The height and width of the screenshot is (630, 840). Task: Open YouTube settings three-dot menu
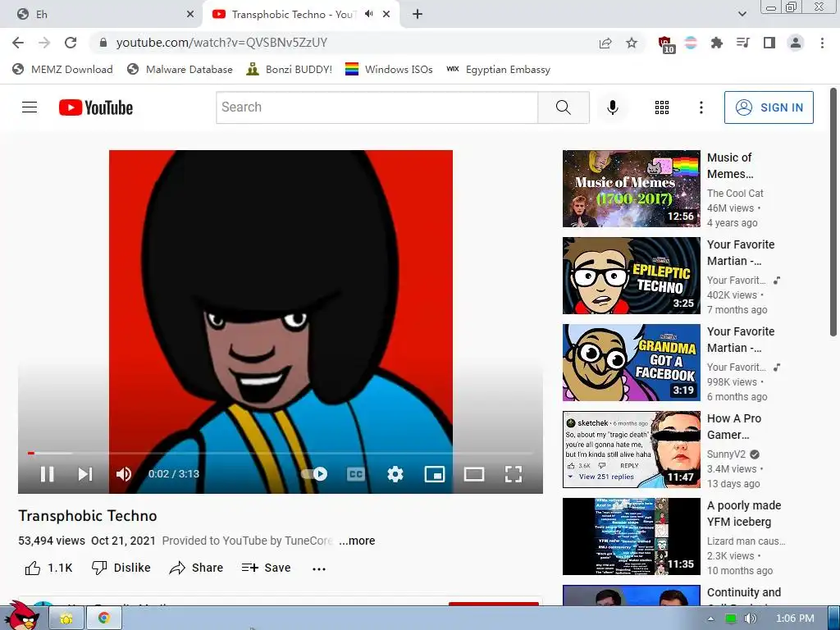click(x=701, y=107)
